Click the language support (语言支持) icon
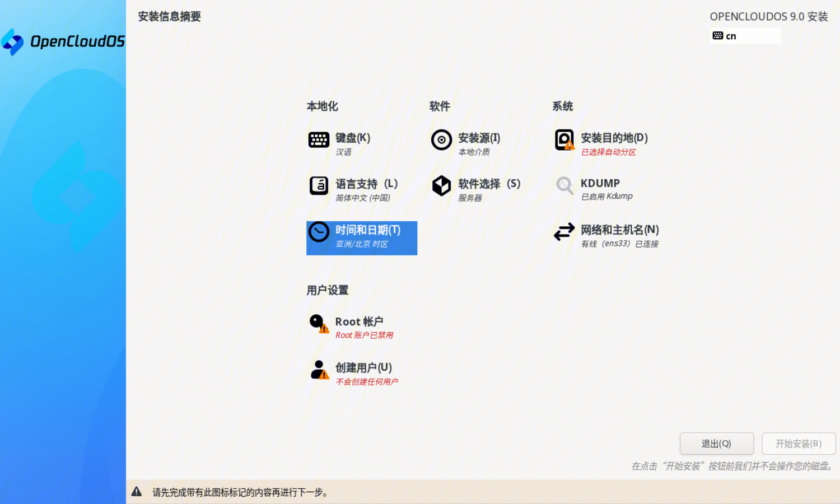Screen dimensions: 840x504 point(319,185)
